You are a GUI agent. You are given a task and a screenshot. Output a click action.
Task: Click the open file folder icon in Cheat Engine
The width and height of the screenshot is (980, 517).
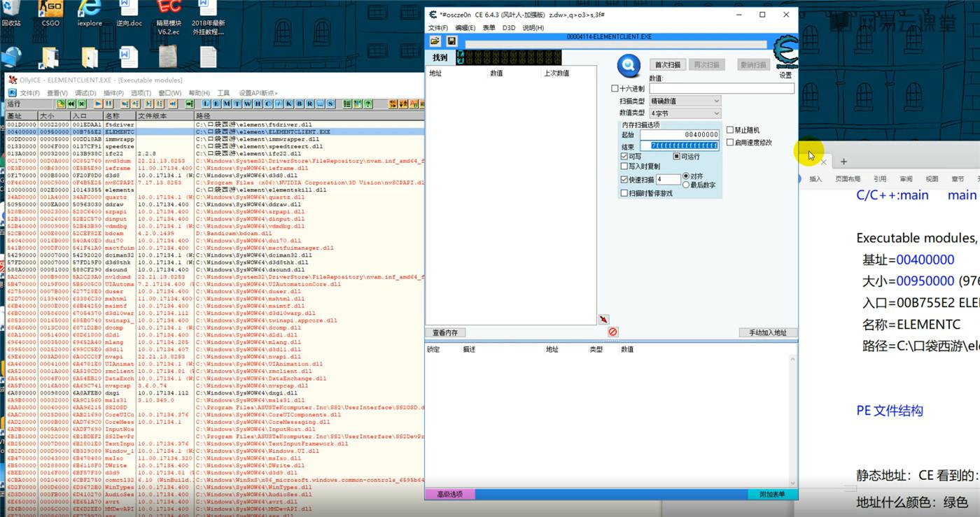pos(435,41)
